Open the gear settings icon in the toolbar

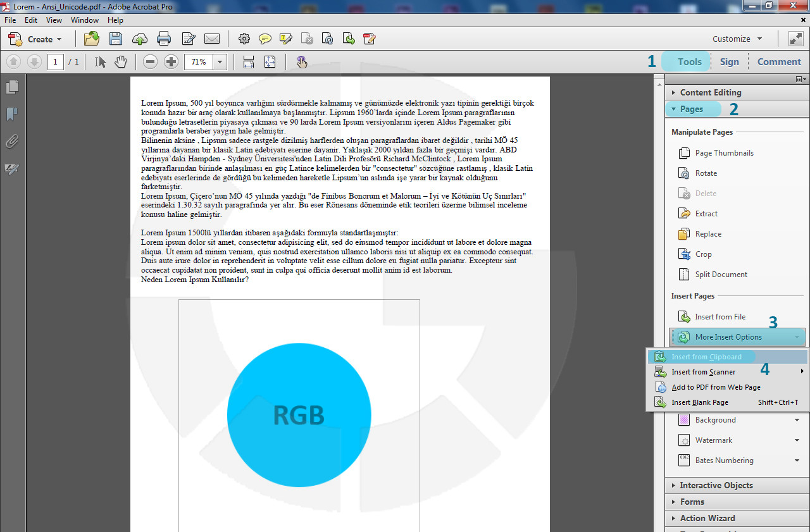244,39
